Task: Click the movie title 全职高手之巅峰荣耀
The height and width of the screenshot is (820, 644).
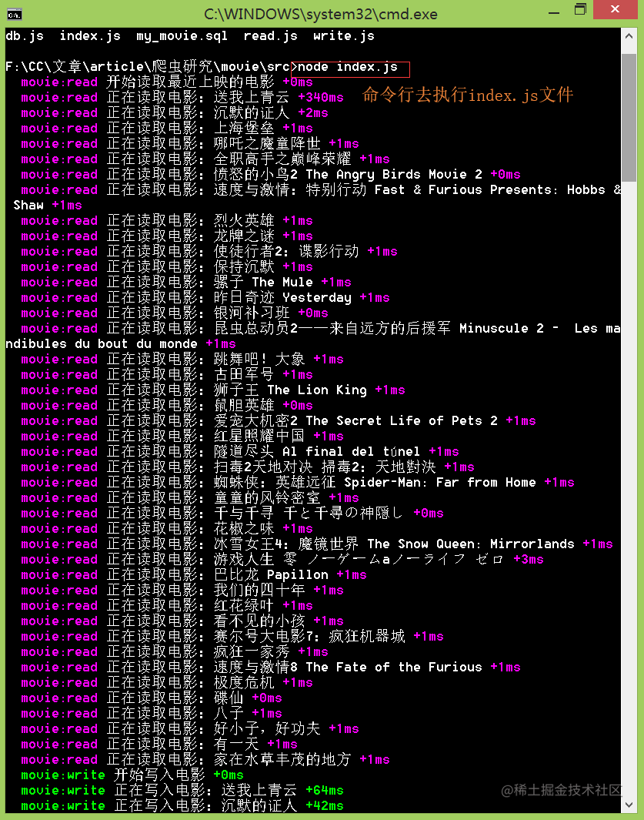Action: click(282, 159)
